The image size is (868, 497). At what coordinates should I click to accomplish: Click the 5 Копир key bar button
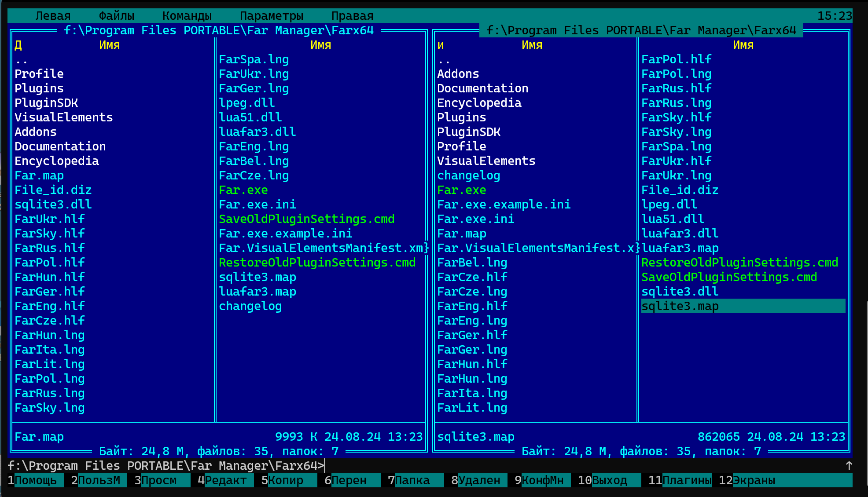click(289, 480)
